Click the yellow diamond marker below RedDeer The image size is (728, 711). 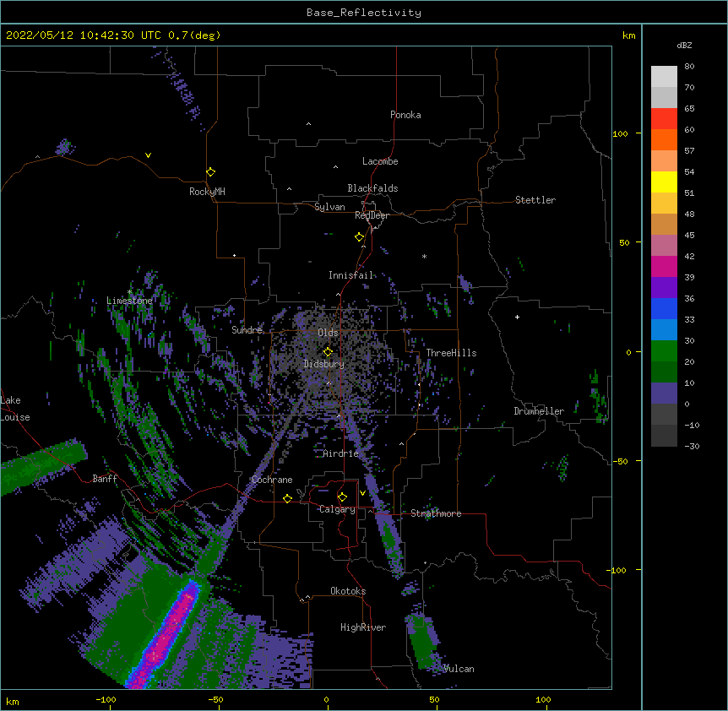(x=359, y=237)
